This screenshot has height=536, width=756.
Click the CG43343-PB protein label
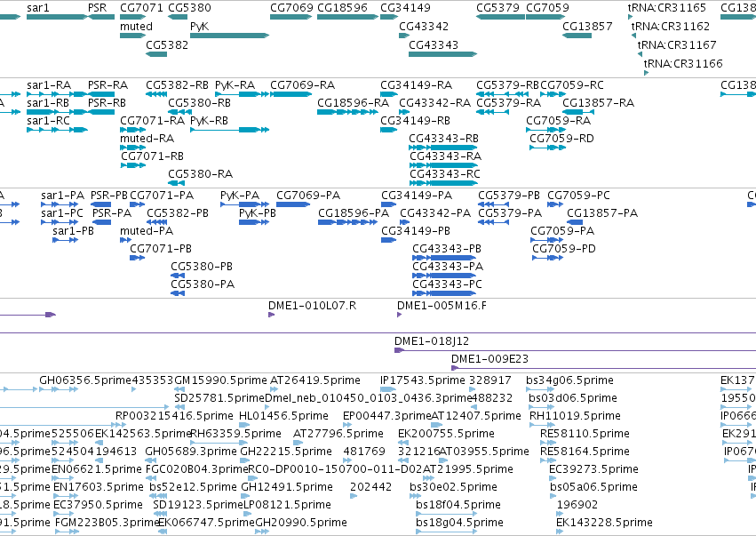(x=447, y=249)
